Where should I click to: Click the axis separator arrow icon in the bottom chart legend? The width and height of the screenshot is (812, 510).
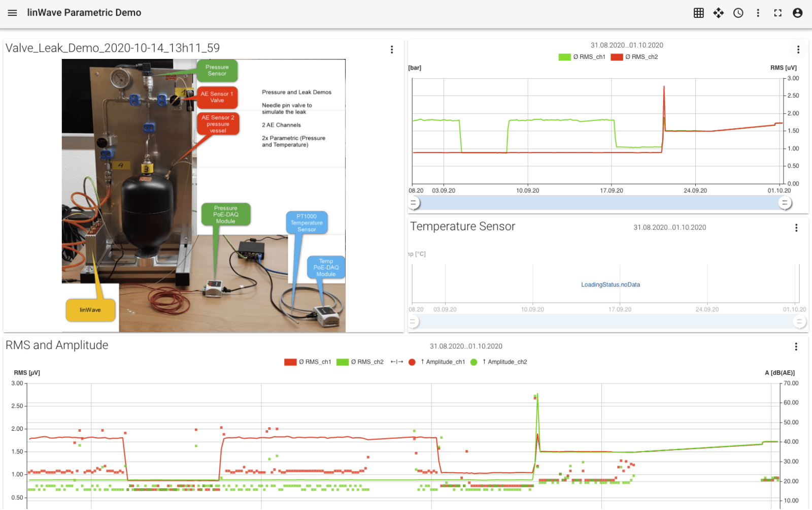click(397, 362)
